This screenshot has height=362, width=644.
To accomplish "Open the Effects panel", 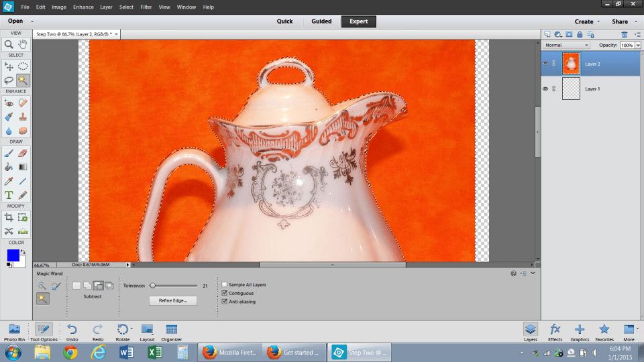I will 555,331.
